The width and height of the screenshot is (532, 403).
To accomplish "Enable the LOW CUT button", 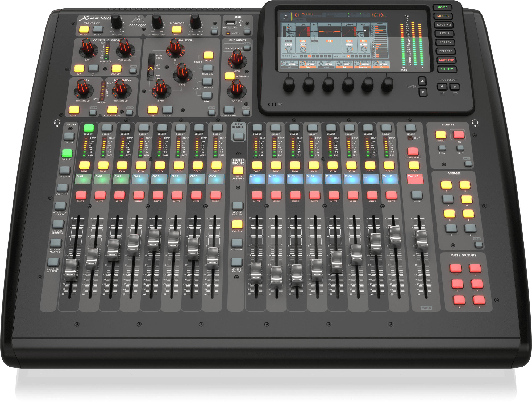I will click(117, 68).
